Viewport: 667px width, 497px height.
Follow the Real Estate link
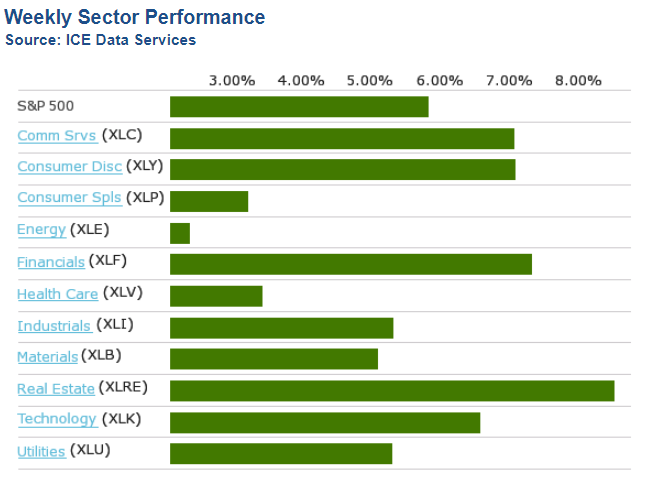[56, 389]
